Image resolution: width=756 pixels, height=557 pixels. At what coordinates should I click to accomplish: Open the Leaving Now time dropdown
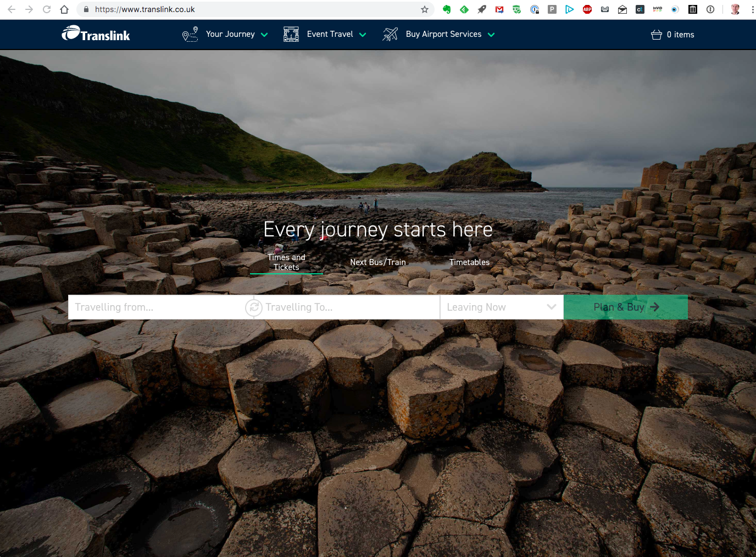501,307
